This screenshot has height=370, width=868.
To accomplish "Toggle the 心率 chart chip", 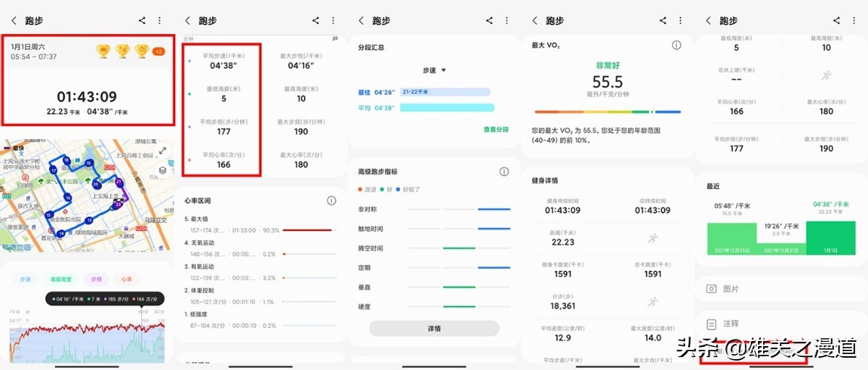I will (127, 279).
